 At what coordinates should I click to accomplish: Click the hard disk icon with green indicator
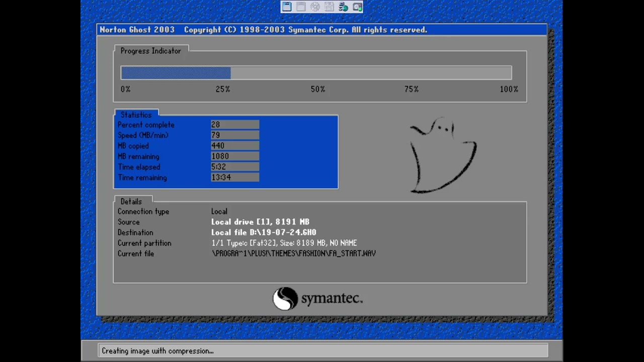tap(357, 7)
